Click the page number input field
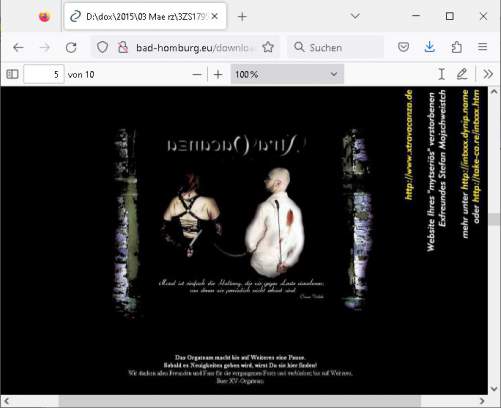This screenshot has height=408, width=501. (x=44, y=74)
